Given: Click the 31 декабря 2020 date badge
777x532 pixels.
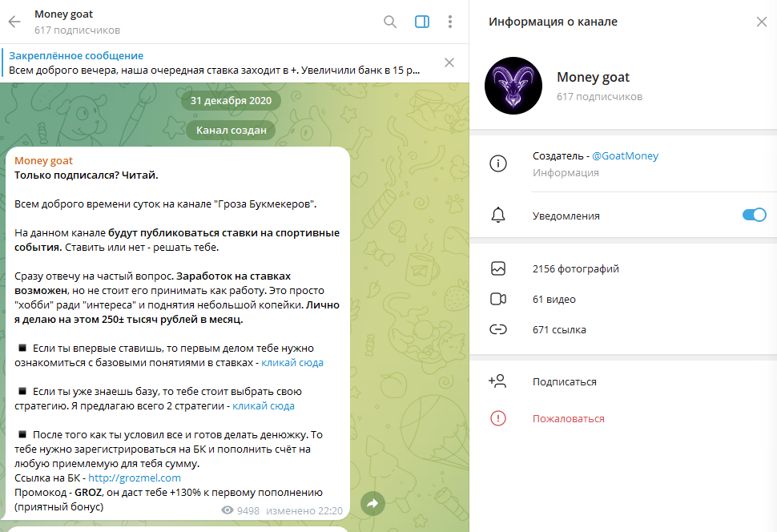Looking at the screenshot, I should click(x=231, y=101).
